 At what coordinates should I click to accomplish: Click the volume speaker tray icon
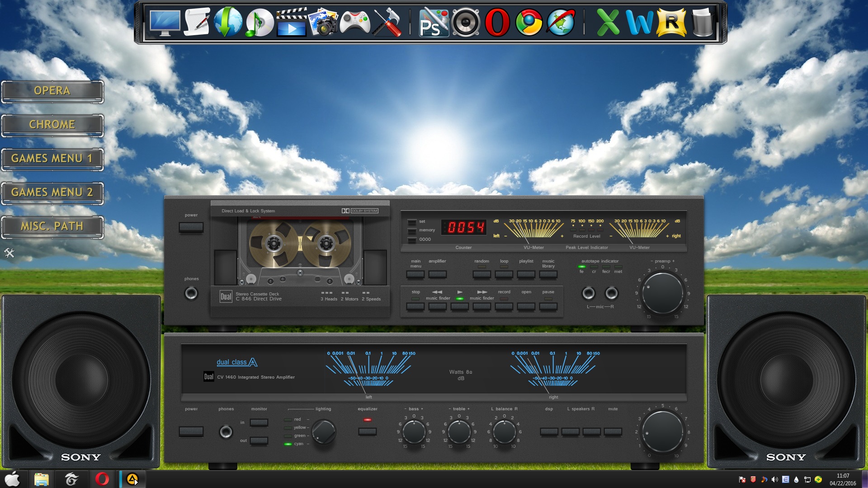pyautogui.click(x=775, y=479)
